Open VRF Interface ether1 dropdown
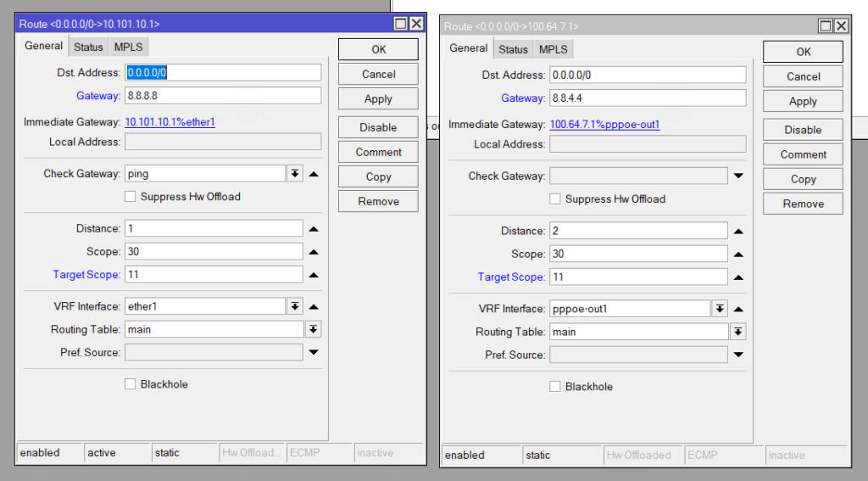 pyautogui.click(x=295, y=306)
